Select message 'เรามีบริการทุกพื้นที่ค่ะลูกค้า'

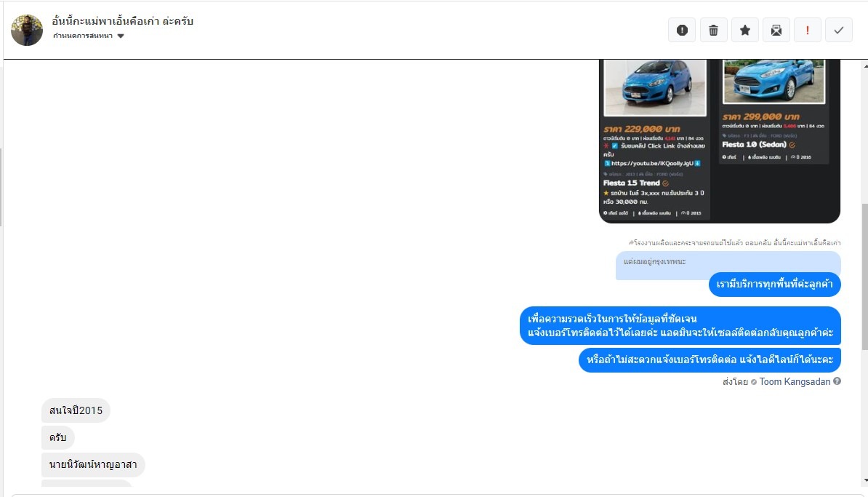[774, 285]
